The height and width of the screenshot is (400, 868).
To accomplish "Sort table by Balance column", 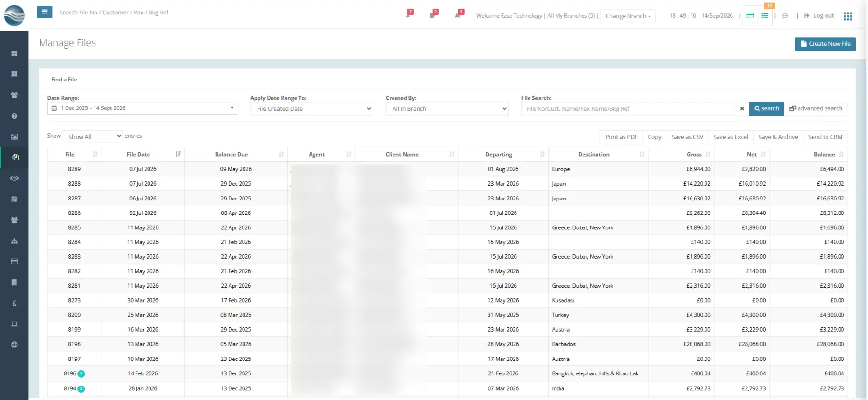I will tap(808, 154).
